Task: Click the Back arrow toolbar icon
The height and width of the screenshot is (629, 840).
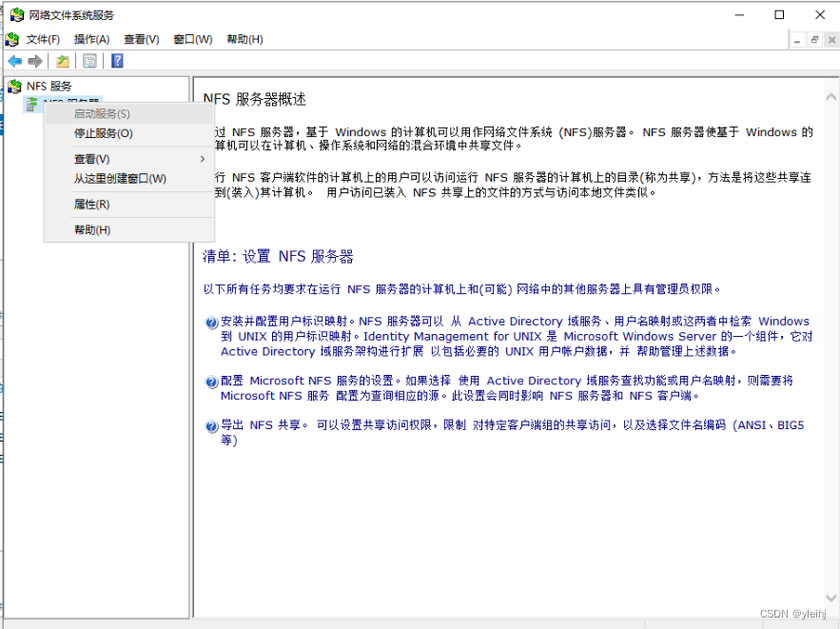Action: coord(15,61)
